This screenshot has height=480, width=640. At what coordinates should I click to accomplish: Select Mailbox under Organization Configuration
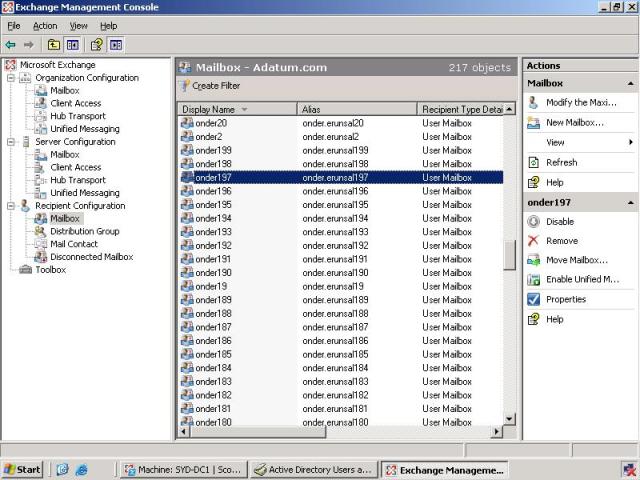click(64, 90)
